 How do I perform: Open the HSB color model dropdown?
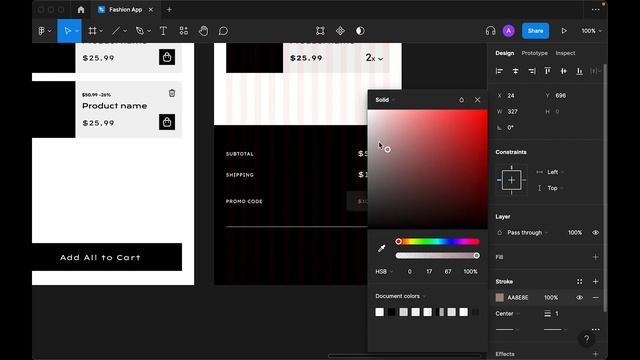[x=384, y=271]
